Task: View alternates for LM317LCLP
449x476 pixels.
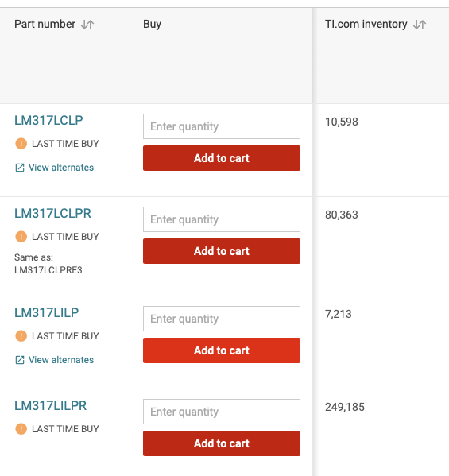Action: [61, 168]
